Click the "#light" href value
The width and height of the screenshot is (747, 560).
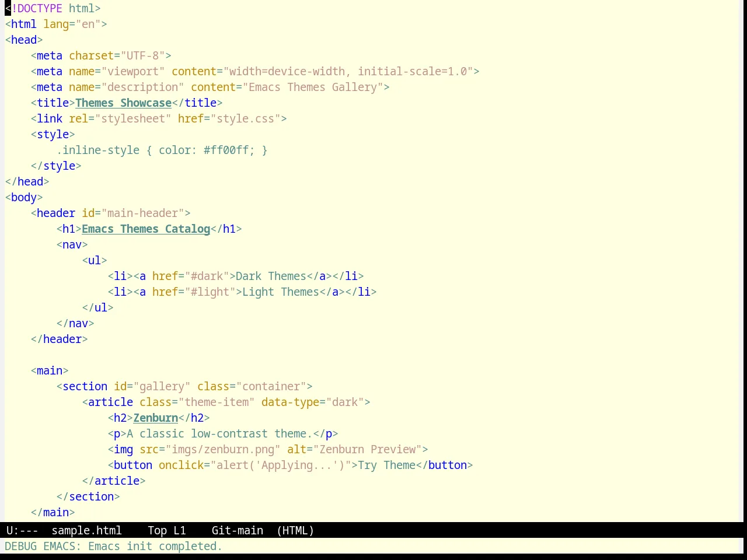click(210, 292)
